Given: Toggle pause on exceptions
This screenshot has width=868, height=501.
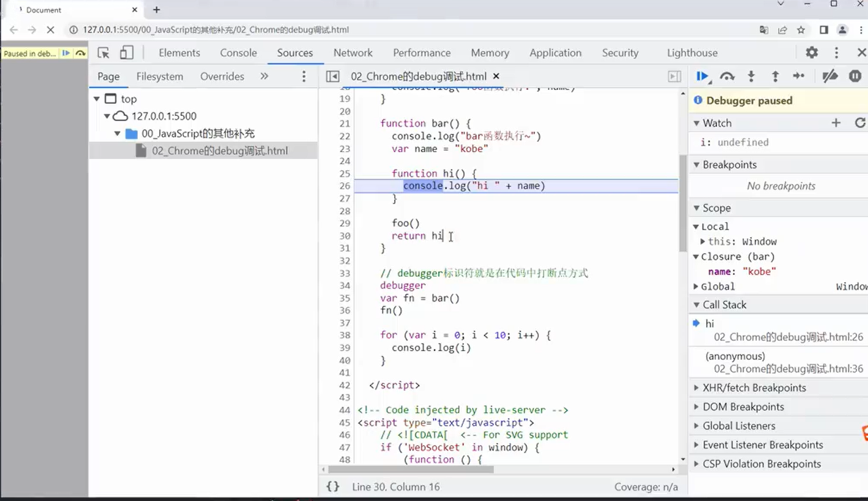Looking at the screenshot, I should [x=855, y=76].
